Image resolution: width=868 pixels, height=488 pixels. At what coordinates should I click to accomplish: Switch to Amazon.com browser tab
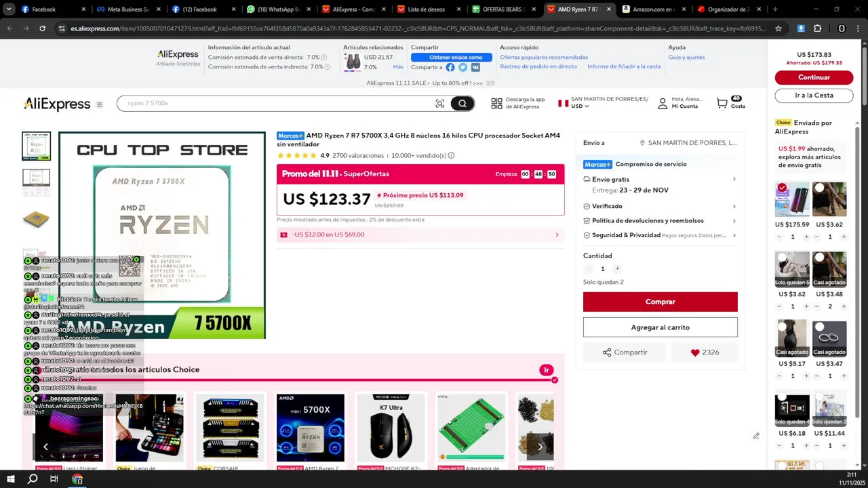pos(654,9)
